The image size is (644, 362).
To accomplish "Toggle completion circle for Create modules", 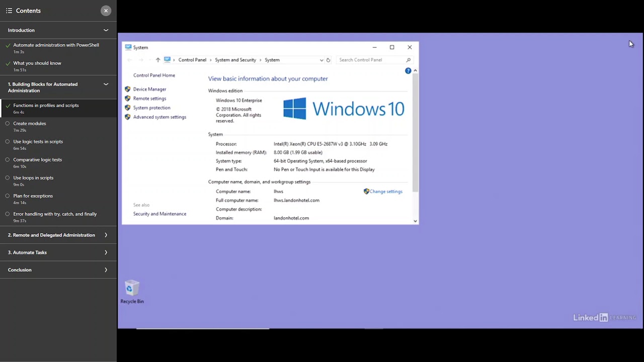I will pyautogui.click(x=8, y=123).
